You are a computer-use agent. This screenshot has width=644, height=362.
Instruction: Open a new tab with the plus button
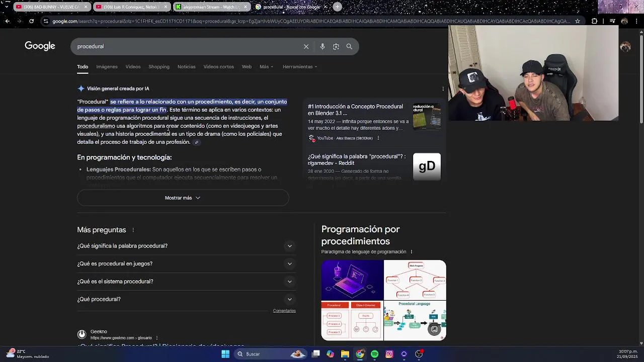tap(337, 7)
